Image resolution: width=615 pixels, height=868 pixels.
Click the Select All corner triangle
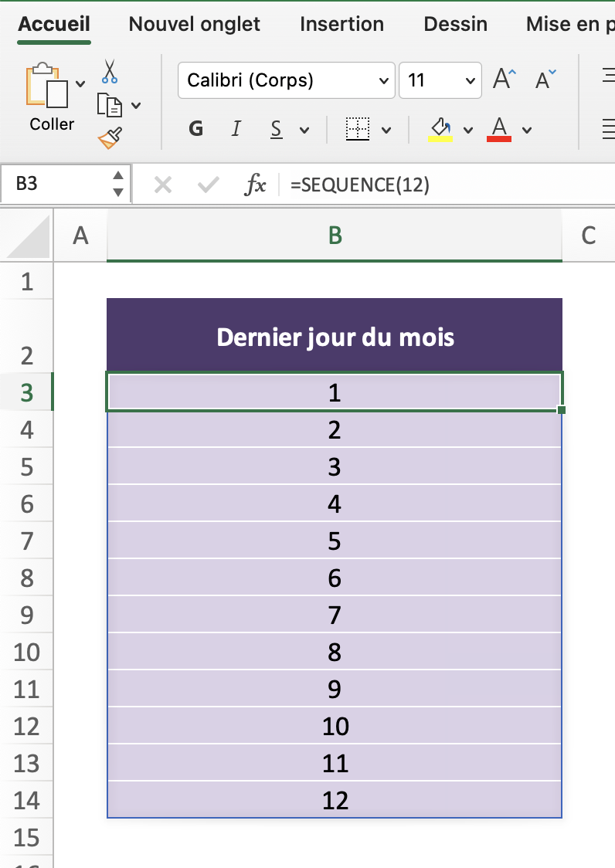[26, 236]
